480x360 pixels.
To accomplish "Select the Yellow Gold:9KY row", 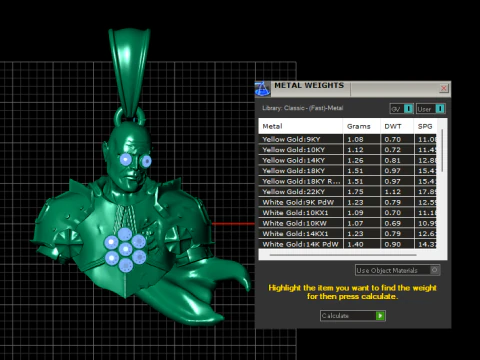I will (x=347, y=139).
